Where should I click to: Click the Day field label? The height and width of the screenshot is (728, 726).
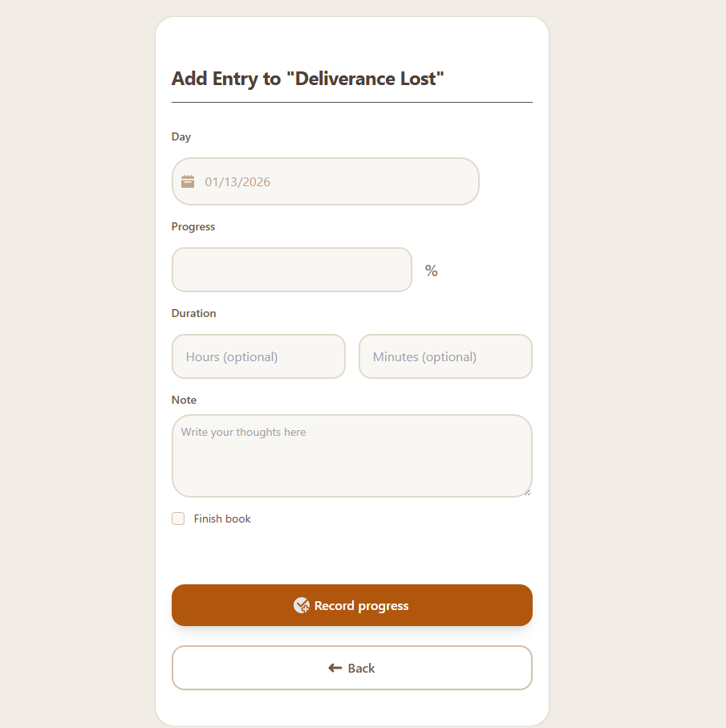click(181, 136)
